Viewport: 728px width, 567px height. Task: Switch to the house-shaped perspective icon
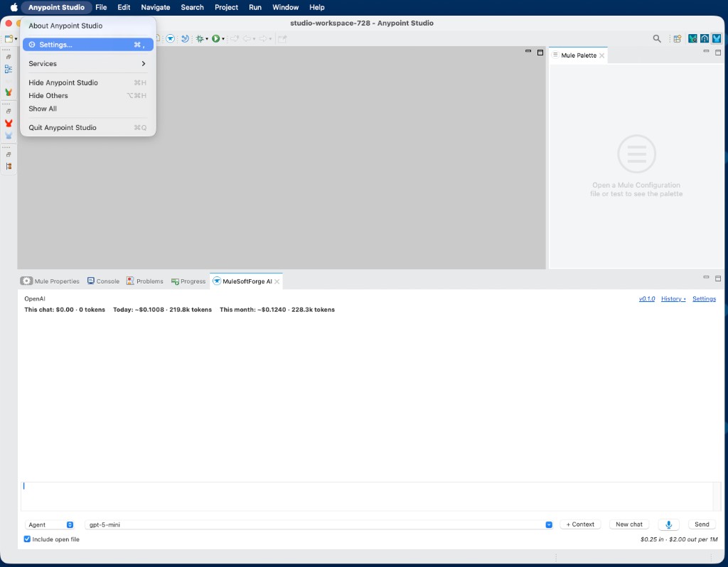(x=705, y=38)
